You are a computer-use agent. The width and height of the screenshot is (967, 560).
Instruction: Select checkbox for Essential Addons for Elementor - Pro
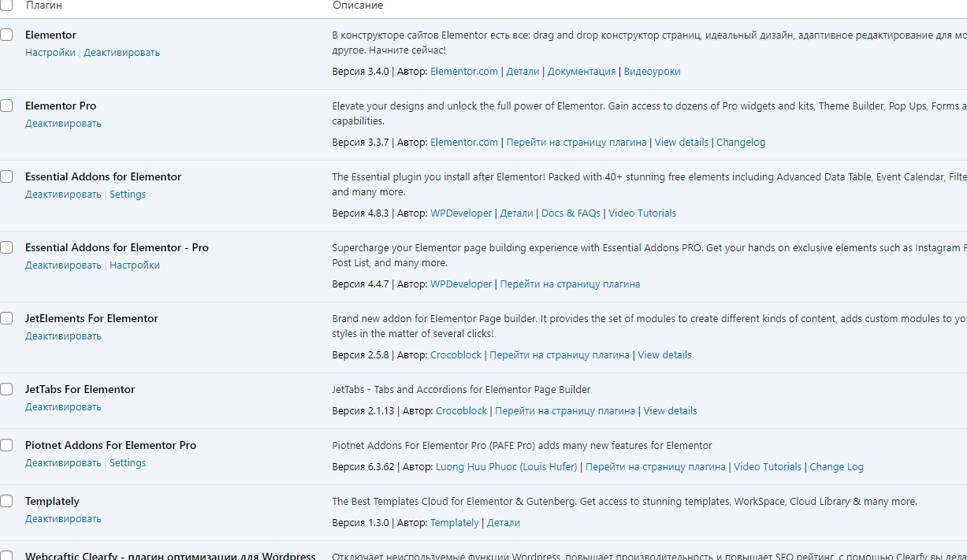(x=6, y=247)
